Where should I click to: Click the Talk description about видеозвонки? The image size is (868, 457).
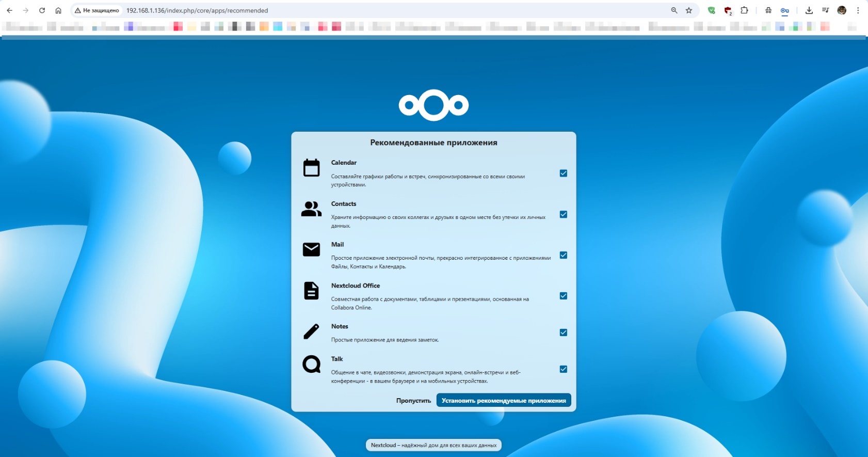[426, 376]
